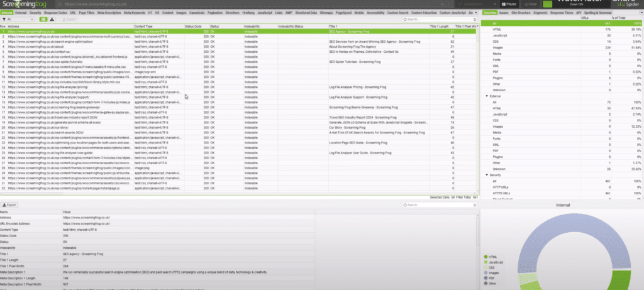This screenshot has width=644, height=290.
Task: Switch to the Site Structure tab
Action: [521, 13]
